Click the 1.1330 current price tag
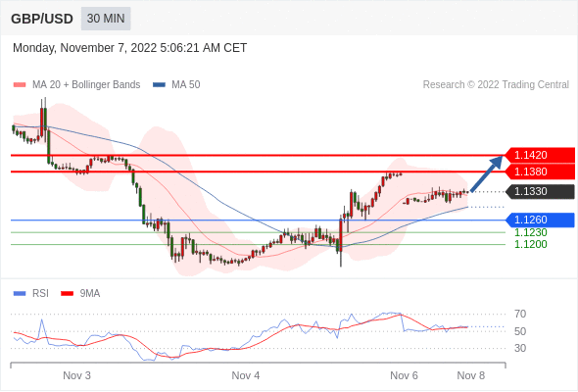Viewport: 578px width, 392px height. tap(540, 191)
